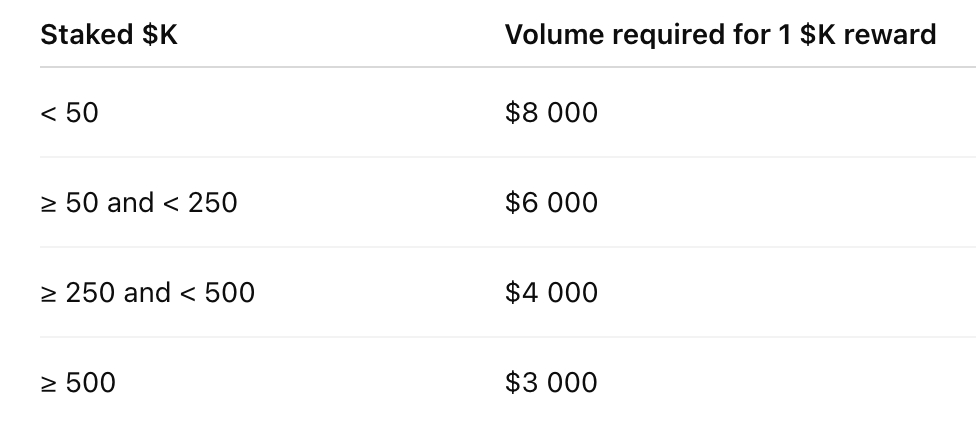This screenshot has height=446, width=976.
Task: Click the ≥ symbol before the lone 500
Action: point(48,383)
